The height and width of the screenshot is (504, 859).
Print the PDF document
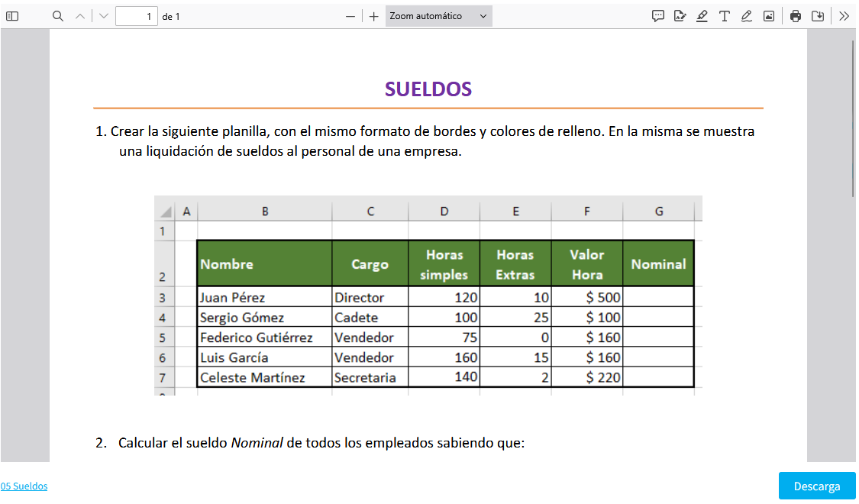(x=796, y=16)
